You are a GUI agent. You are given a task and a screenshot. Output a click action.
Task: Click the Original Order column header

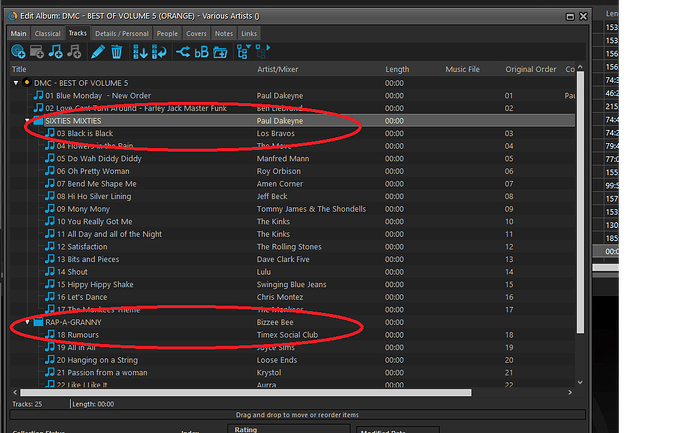coord(533,69)
